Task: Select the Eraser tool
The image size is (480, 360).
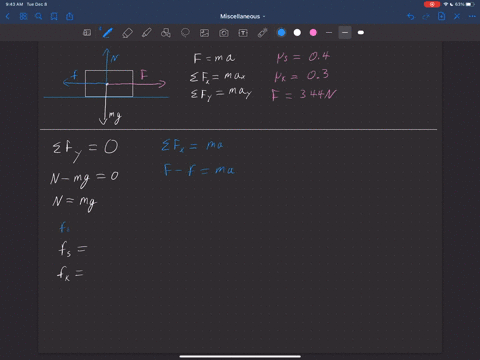Action: pos(127,33)
